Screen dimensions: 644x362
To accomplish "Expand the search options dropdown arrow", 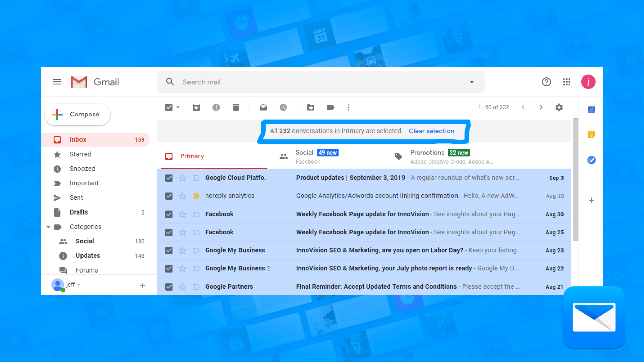I will coord(472,82).
